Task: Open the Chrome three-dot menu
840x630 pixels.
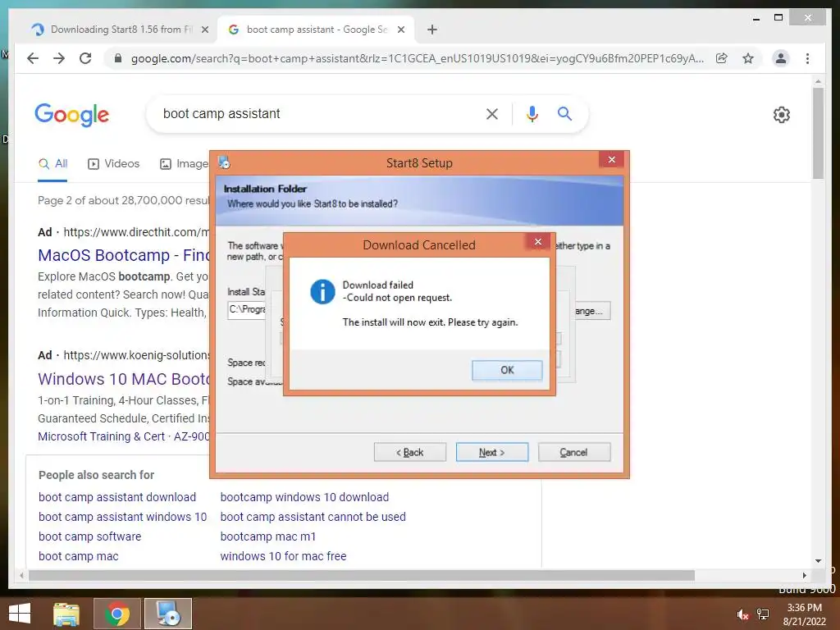Action: pos(807,58)
